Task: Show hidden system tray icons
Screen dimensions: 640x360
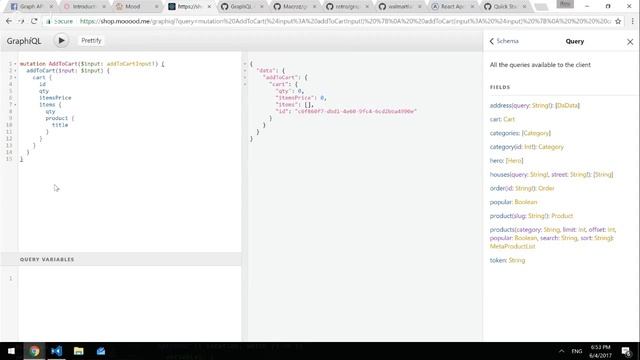Action: click(x=562, y=351)
